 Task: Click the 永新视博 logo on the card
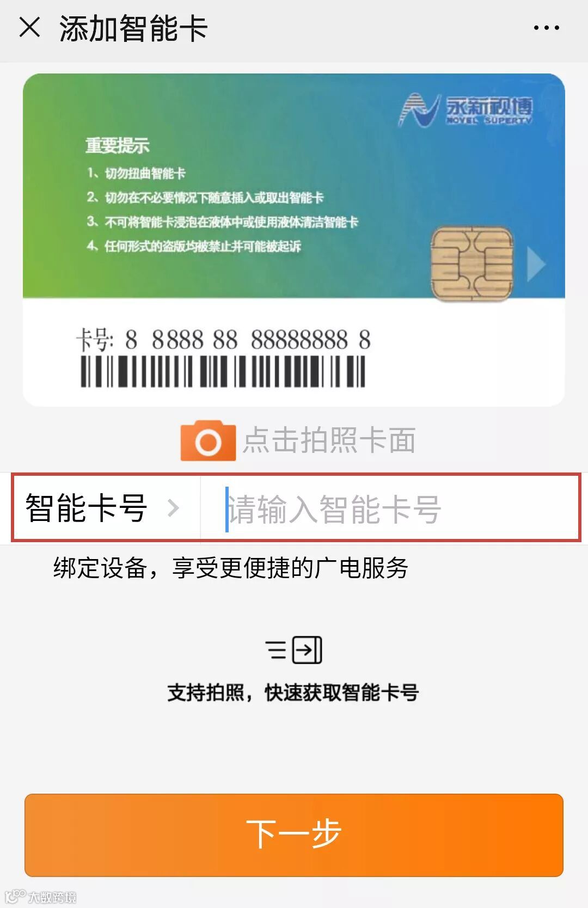[x=466, y=109]
